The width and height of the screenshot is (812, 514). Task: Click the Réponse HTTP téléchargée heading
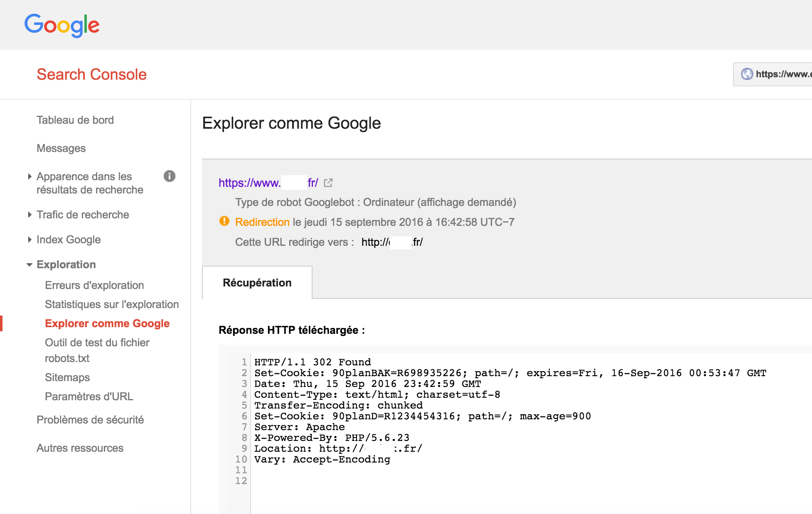click(292, 330)
